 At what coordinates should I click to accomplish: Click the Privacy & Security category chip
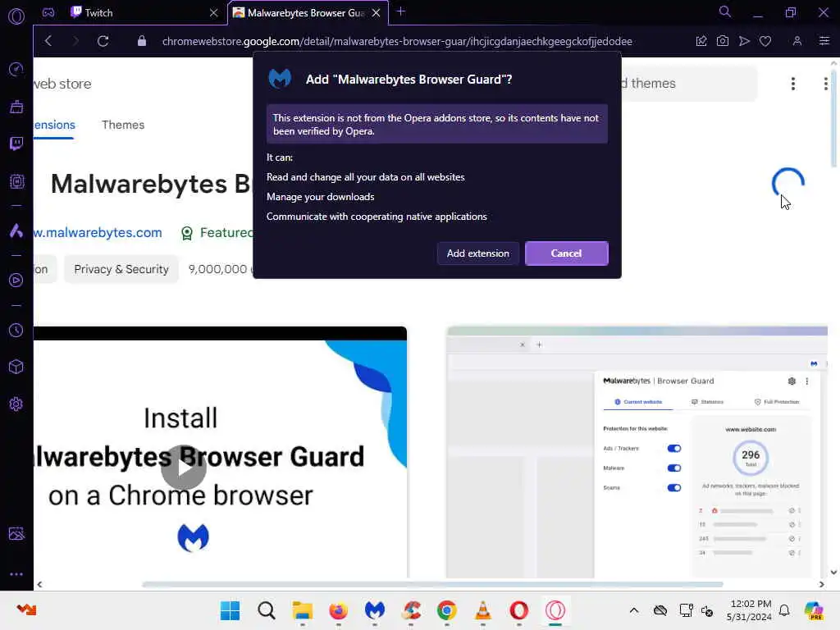click(x=121, y=269)
